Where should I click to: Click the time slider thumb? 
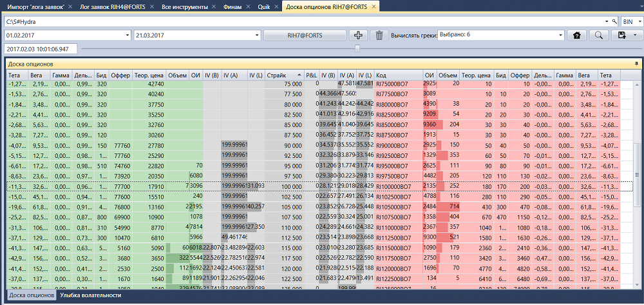[x=357, y=48]
